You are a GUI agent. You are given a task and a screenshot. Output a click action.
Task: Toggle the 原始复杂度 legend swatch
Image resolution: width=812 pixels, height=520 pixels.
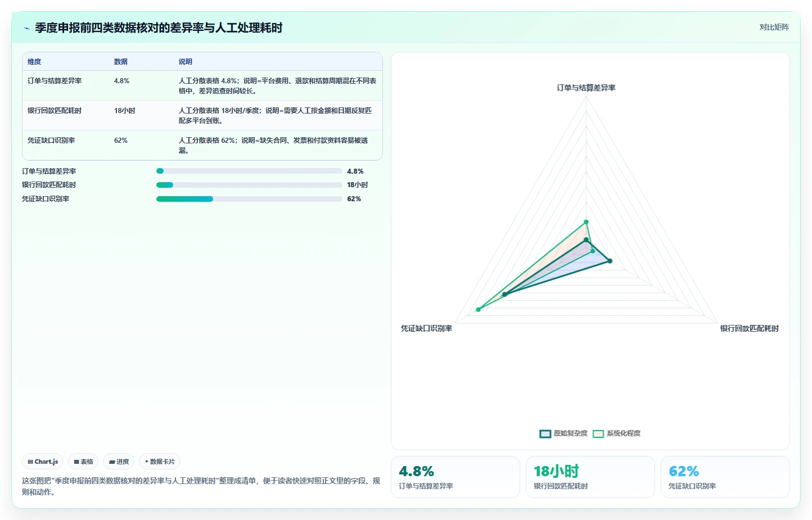[x=545, y=433]
